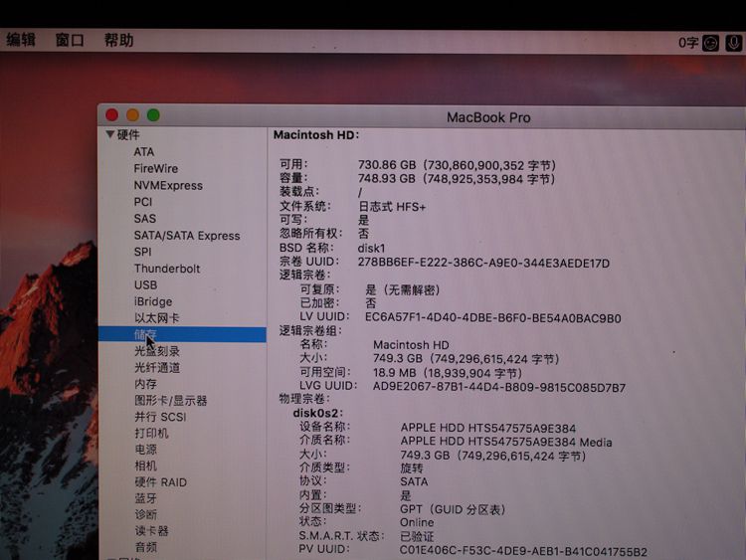This screenshot has width=746, height=560.
Task: Select iBridge in the sidebar
Action: click(153, 301)
